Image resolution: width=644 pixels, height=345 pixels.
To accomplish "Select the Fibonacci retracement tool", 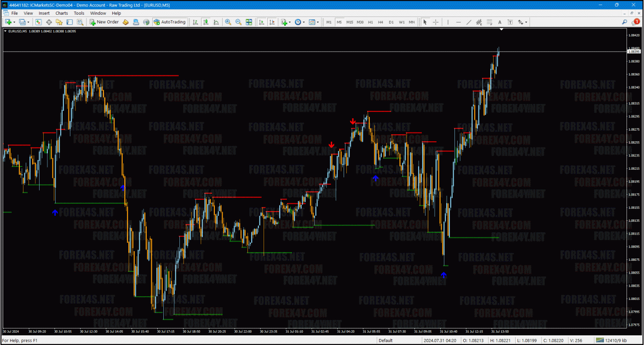I will (489, 22).
